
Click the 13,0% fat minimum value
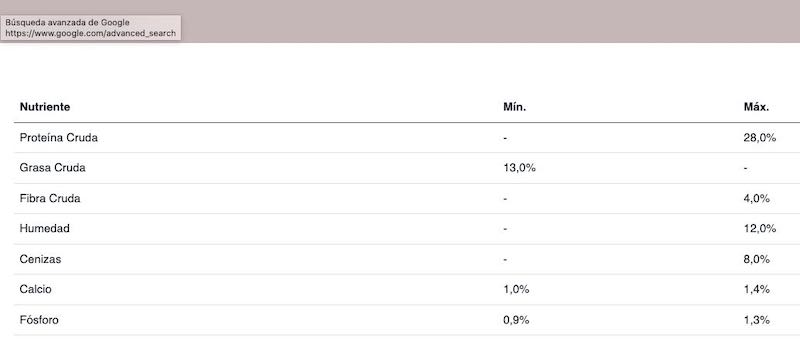tap(519, 168)
